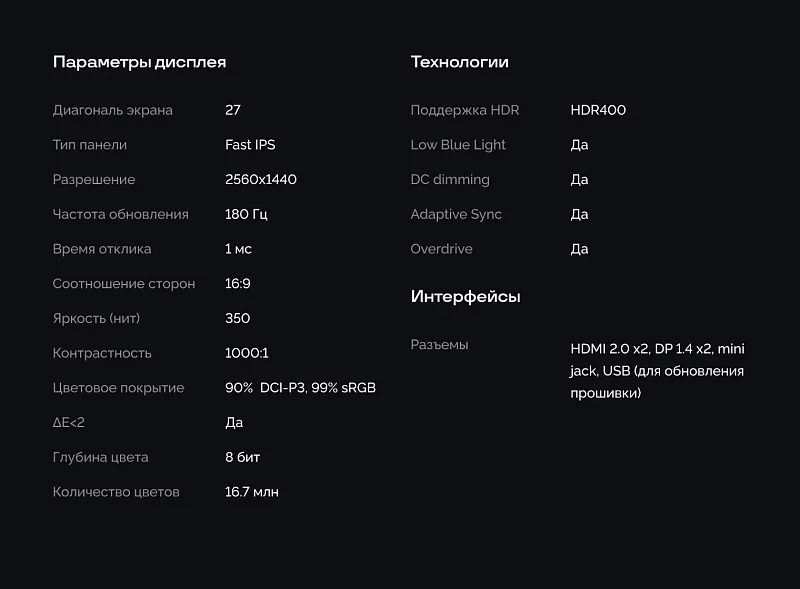Click the 1000:1 contrast value
The height and width of the screenshot is (589, 800).
coord(247,353)
